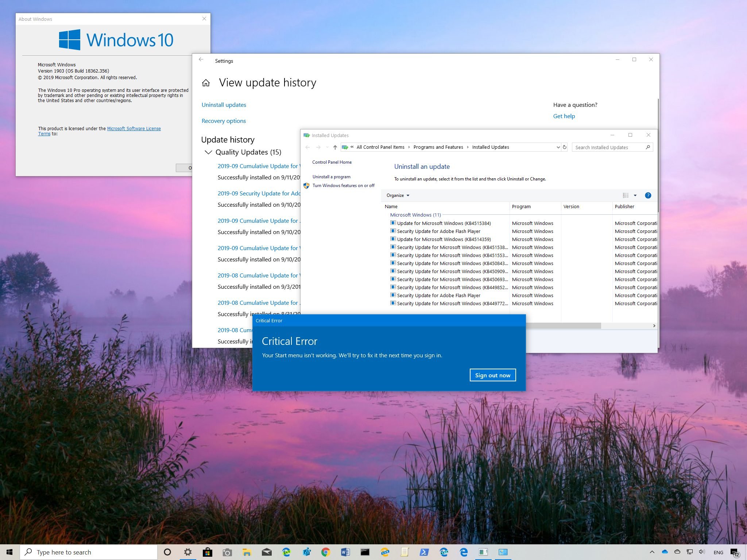Viewport: 747px width, 560px height.
Task: Go back using Settings back arrow
Action: click(201, 60)
